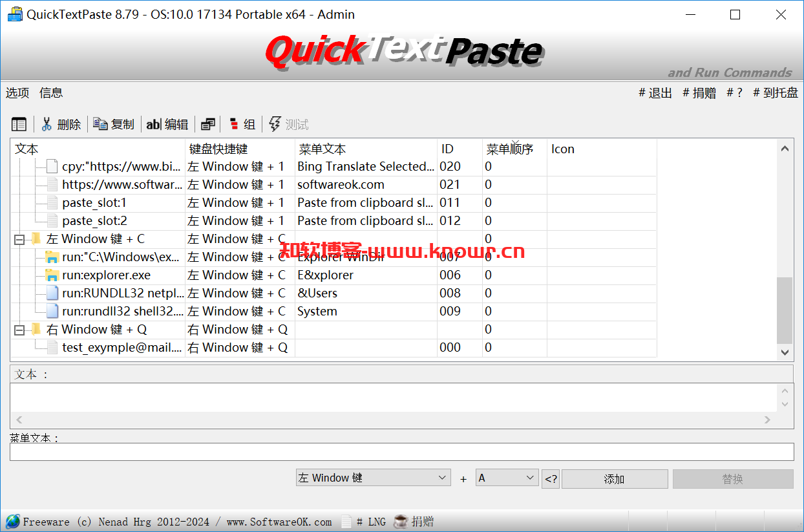This screenshot has height=532, width=804.
Task: Click the file icon beside run:RUNDLL32 netpl...
Action: [52, 293]
